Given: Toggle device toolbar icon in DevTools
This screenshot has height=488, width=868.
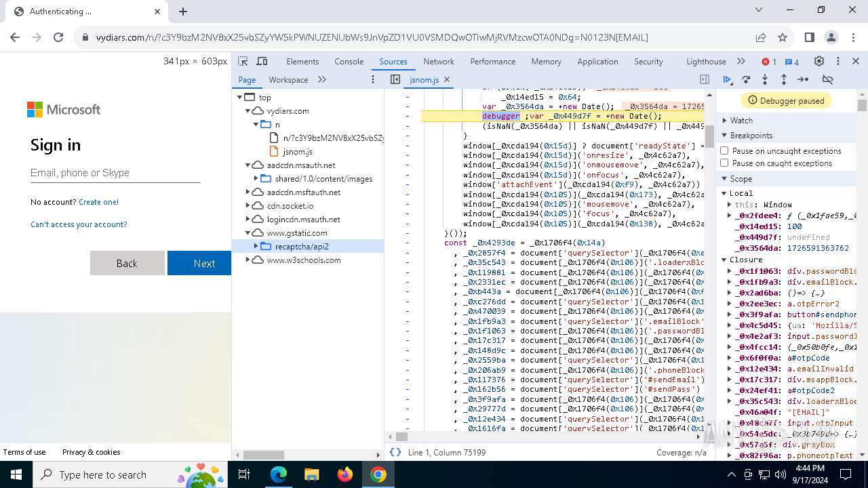Looking at the screenshot, I should point(262,61).
